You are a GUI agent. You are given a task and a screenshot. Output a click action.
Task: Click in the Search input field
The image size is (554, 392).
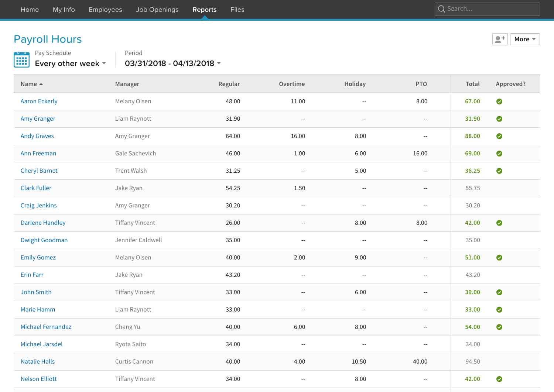point(487,9)
